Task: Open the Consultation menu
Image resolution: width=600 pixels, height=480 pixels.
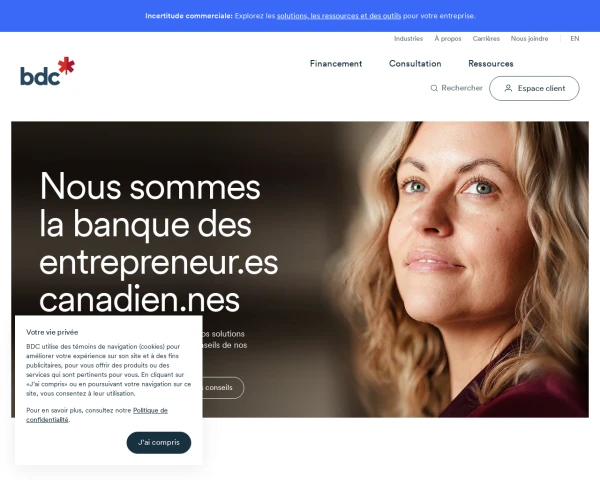Action: [x=415, y=64]
